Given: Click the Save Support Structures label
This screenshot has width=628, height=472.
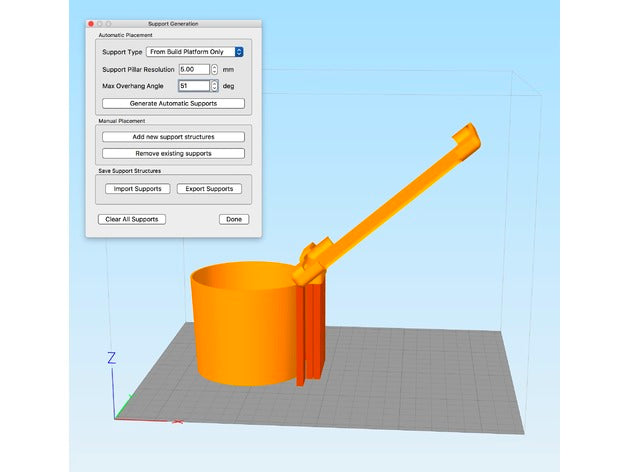Looking at the screenshot, I should click(x=130, y=171).
